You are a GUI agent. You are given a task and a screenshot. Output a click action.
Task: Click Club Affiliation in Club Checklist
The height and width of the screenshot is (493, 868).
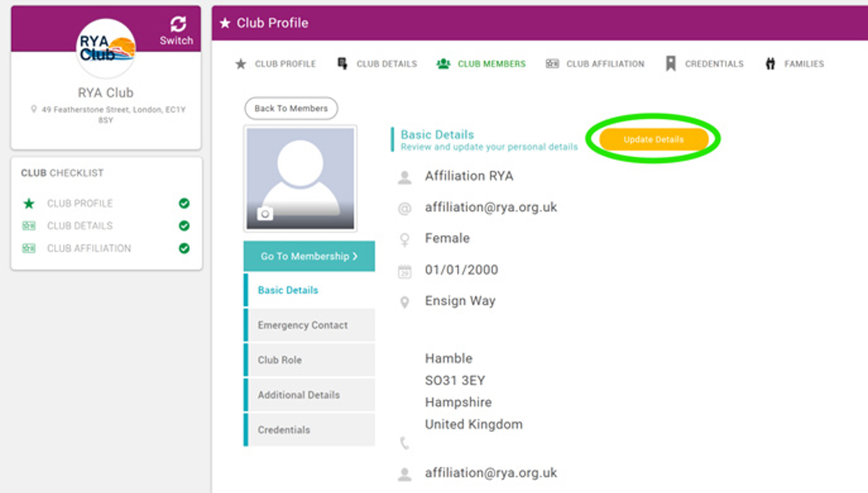pos(89,248)
